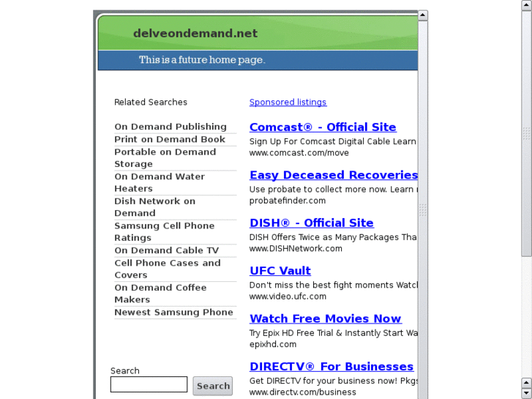Click the delveondemand.net header title
532x399 pixels.
(x=195, y=33)
